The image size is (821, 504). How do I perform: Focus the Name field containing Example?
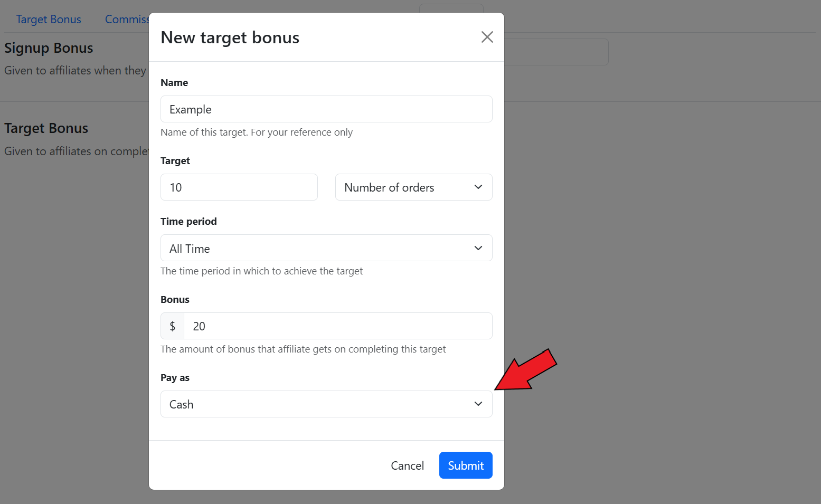(326, 109)
